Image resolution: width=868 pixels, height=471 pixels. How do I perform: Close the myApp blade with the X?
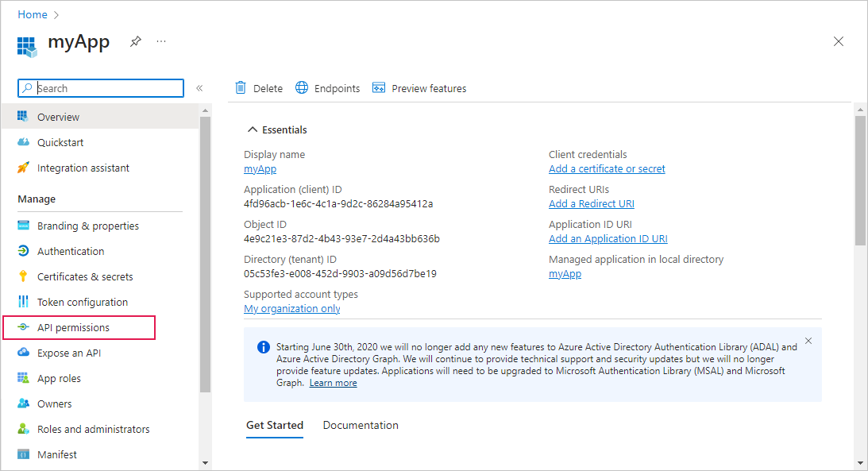pyautogui.click(x=839, y=41)
